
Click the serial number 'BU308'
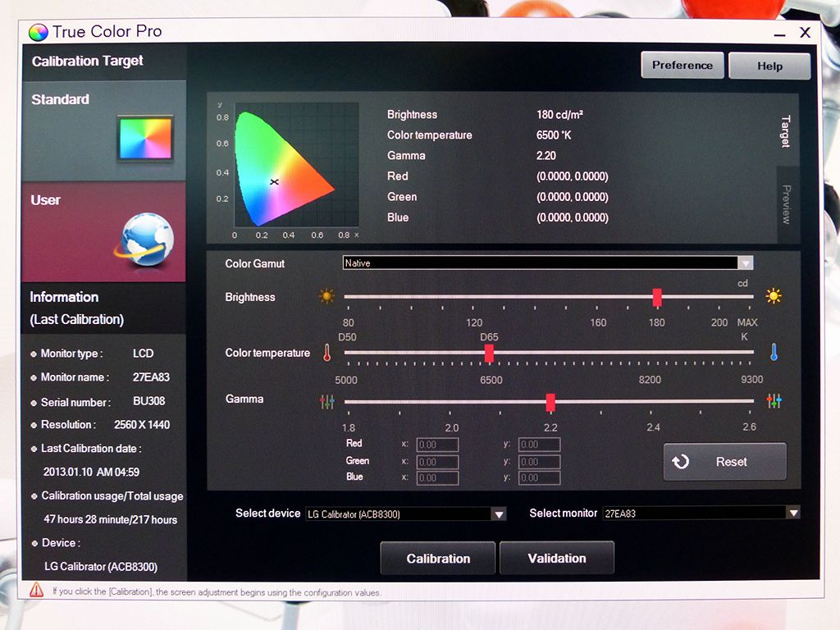coord(149,401)
